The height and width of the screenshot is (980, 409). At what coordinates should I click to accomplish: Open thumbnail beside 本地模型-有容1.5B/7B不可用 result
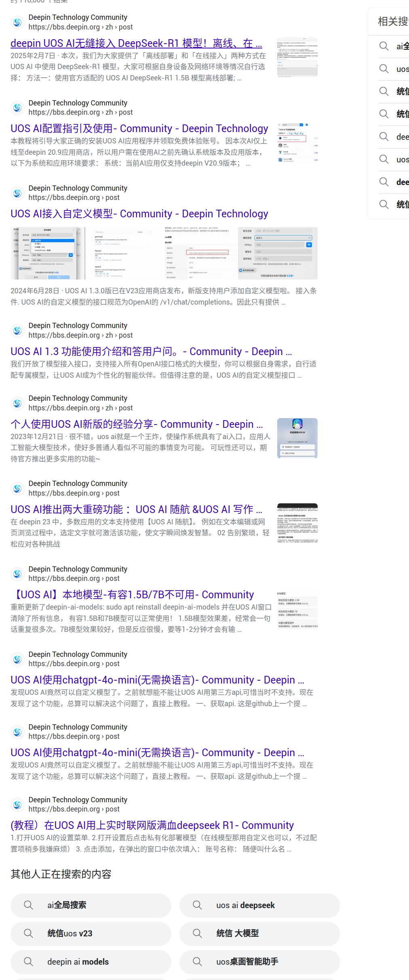297,609
